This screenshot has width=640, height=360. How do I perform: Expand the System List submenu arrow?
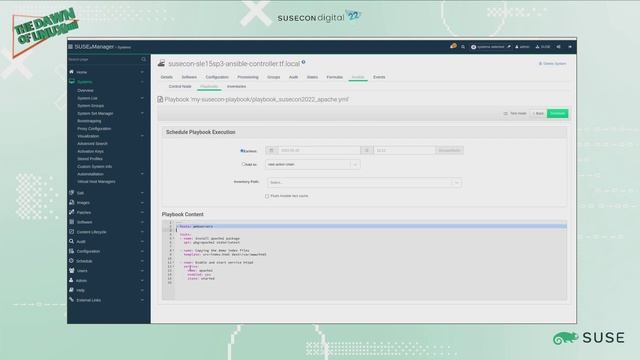(x=142, y=98)
